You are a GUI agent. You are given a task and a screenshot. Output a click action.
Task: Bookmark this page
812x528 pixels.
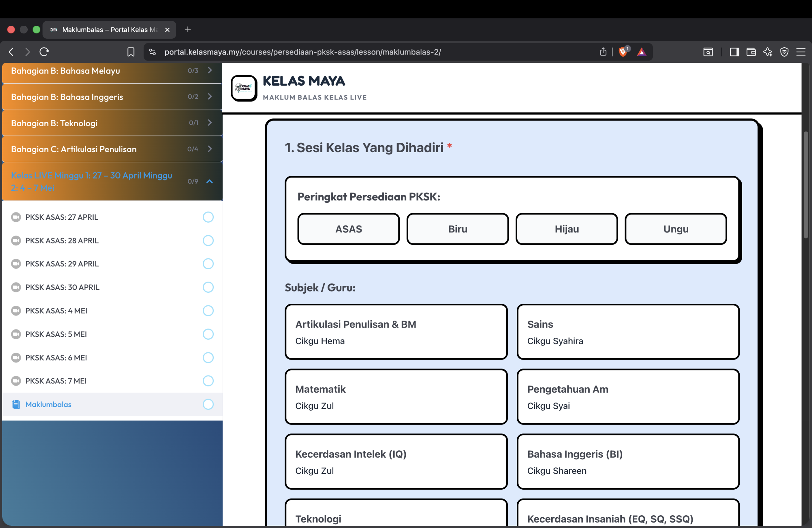click(x=131, y=52)
